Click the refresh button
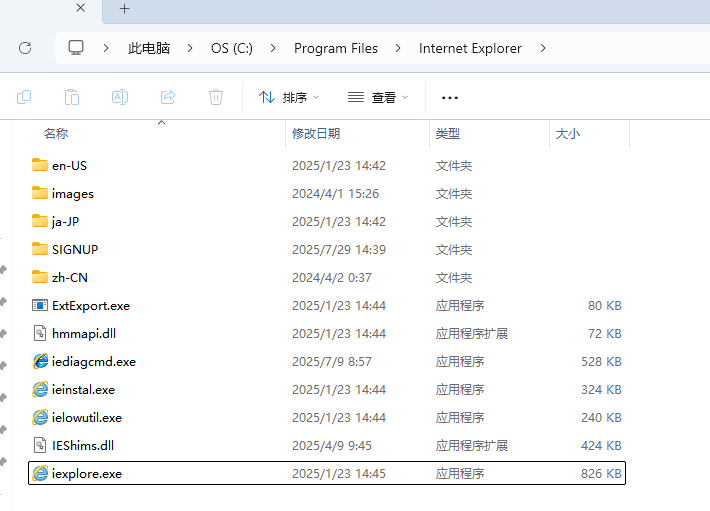This screenshot has height=511, width=710. click(x=25, y=48)
